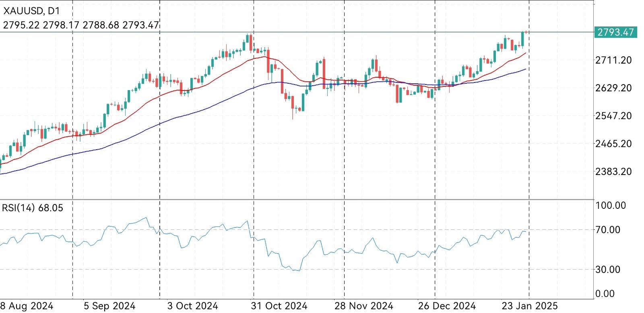Viewport: 644px width, 313px height.
Task: Click the 3 Oct 2024 date label
Action: tap(193, 306)
